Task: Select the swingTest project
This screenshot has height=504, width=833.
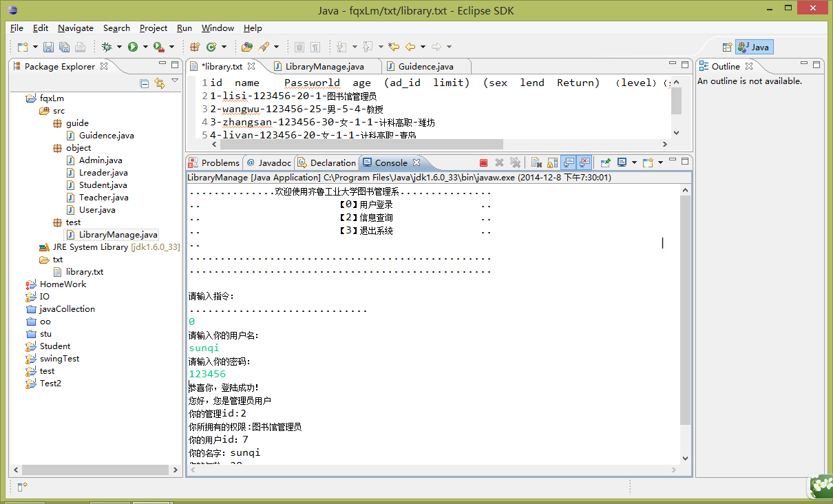Action: (53, 359)
